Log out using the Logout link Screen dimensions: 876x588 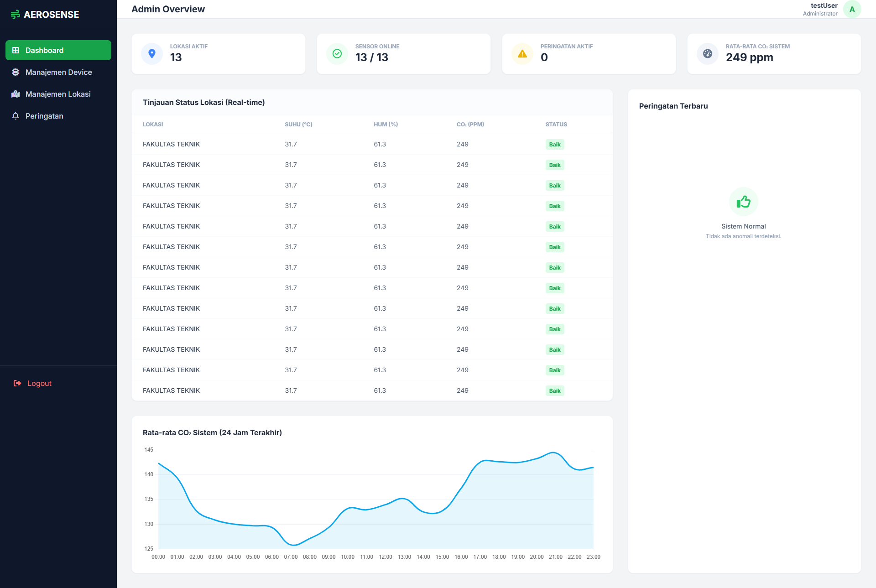(39, 383)
